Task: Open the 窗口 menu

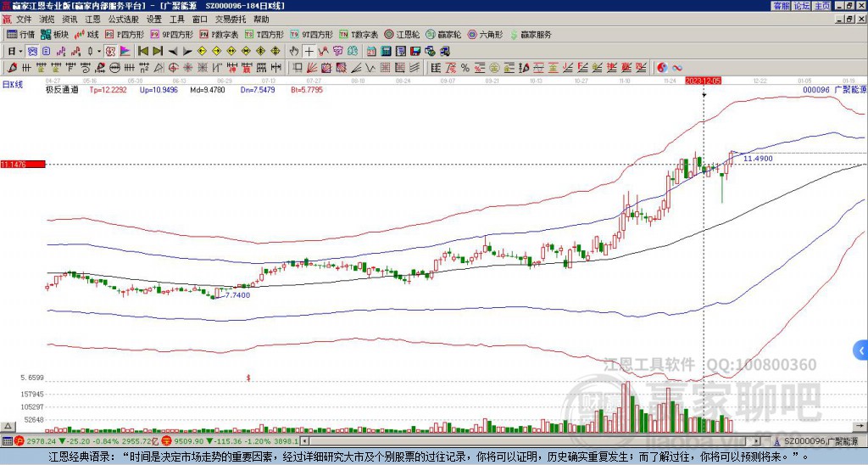Action: (x=200, y=20)
